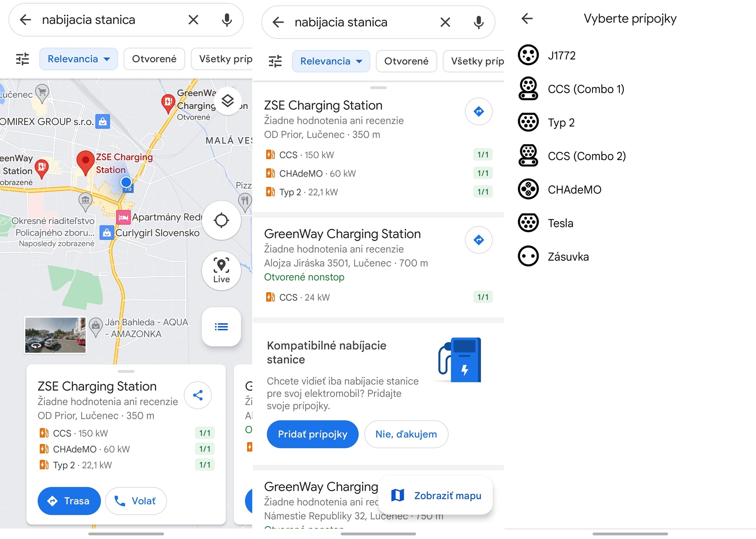Tap Pridať prípojky button
The height and width of the screenshot is (539, 756).
pos(313,434)
